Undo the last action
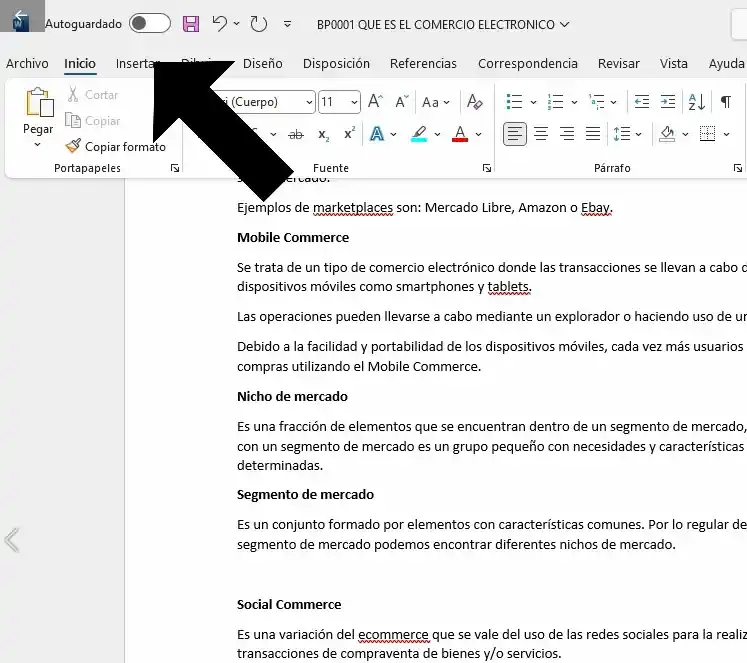The height and width of the screenshot is (663, 747). point(220,23)
